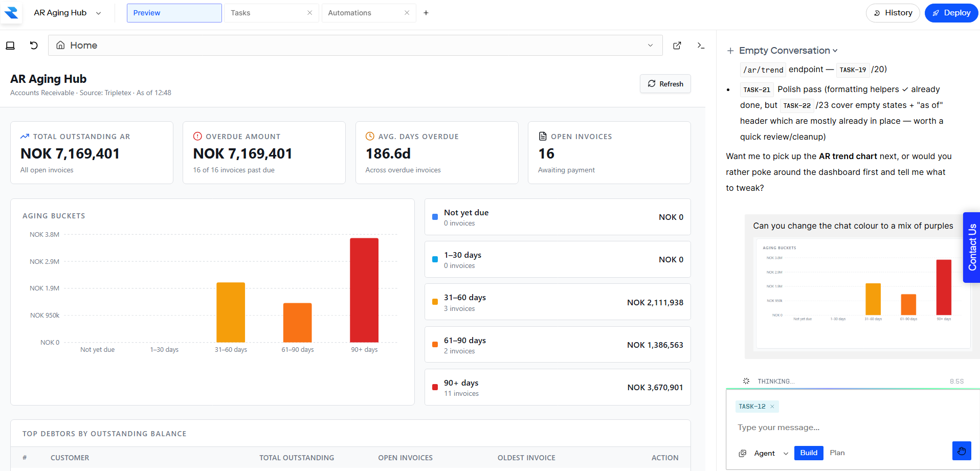This screenshot has width=980, height=471.
Task: Click the app logo icon in top-left
Action: click(x=11, y=13)
